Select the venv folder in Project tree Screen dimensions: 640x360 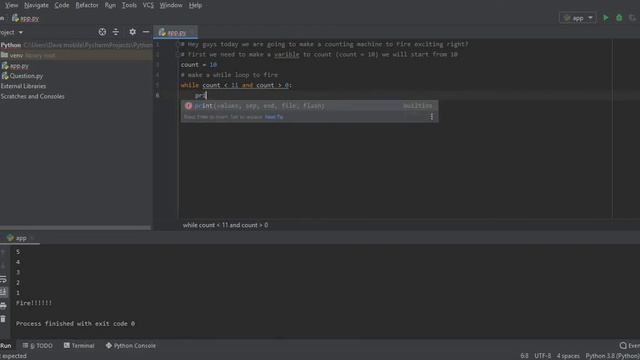click(x=76, y=55)
